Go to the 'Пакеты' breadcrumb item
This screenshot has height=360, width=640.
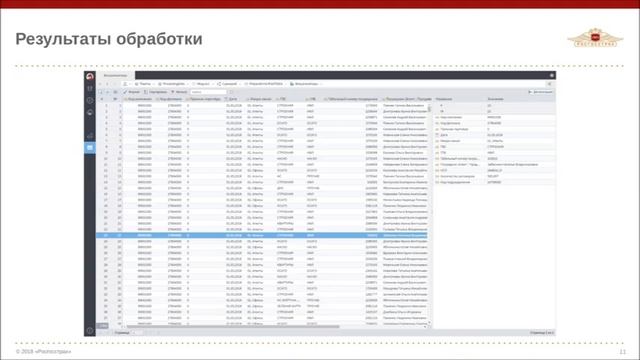pyautogui.click(x=143, y=84)
